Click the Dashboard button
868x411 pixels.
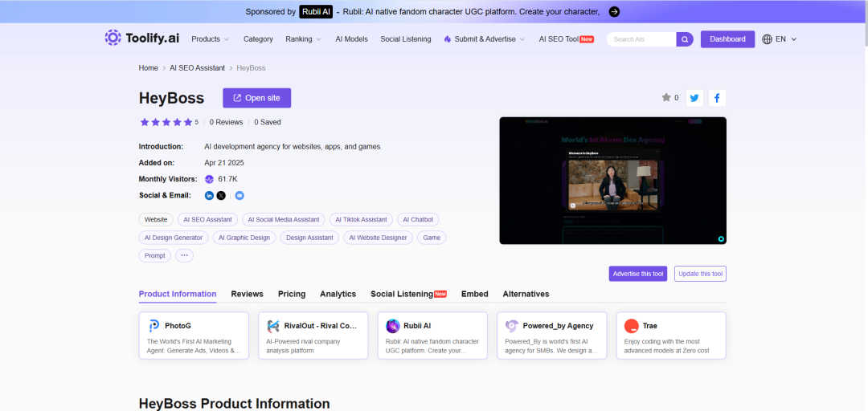(x=727, y=39)
